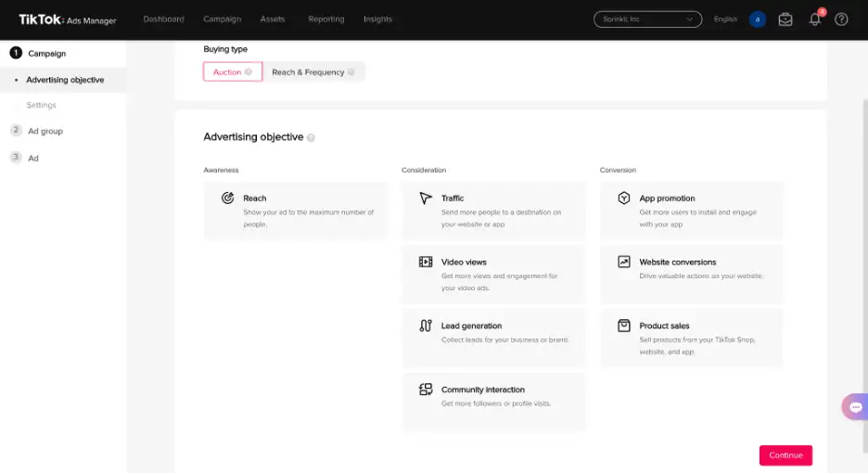
Task: Open the help question mark icon
Action: [841, 19]
